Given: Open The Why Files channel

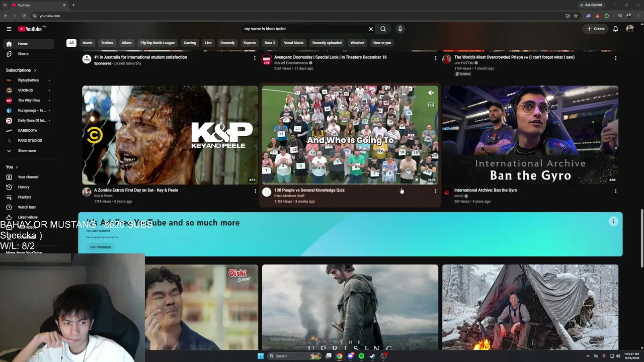Looking at the screenshot, I should [x=29, y=101].
